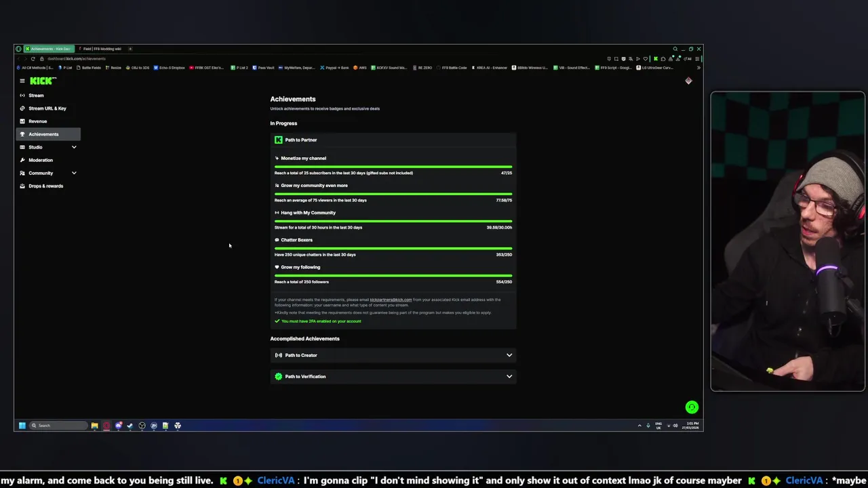Click the Path to Partner header
The image size is (868, 488).
(x=393, y=140)
